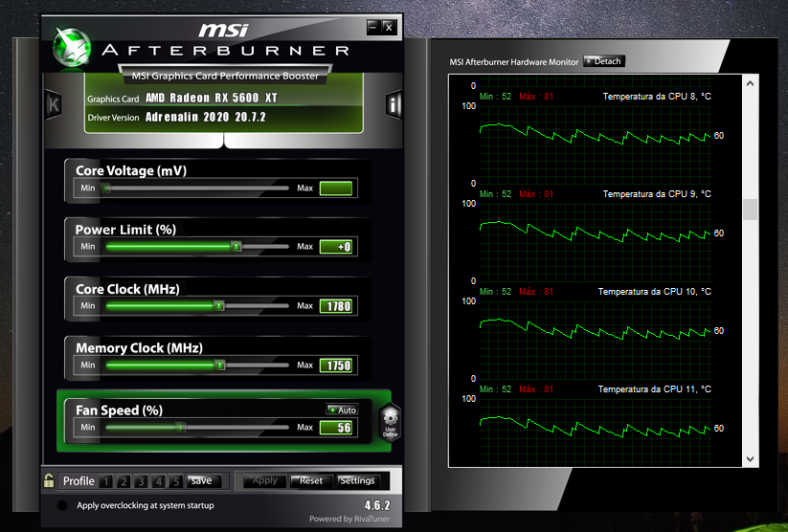The height and width of the screenshot is (532, 788).
Task: Click the Adrenalin 2020 20.7.2 driver text
Action: pos(206,117)
